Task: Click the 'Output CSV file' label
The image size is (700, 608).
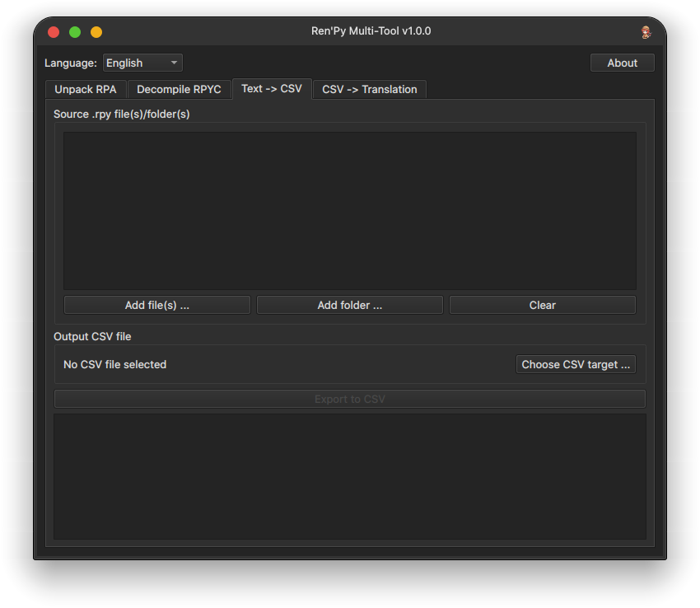Action: 92,336
